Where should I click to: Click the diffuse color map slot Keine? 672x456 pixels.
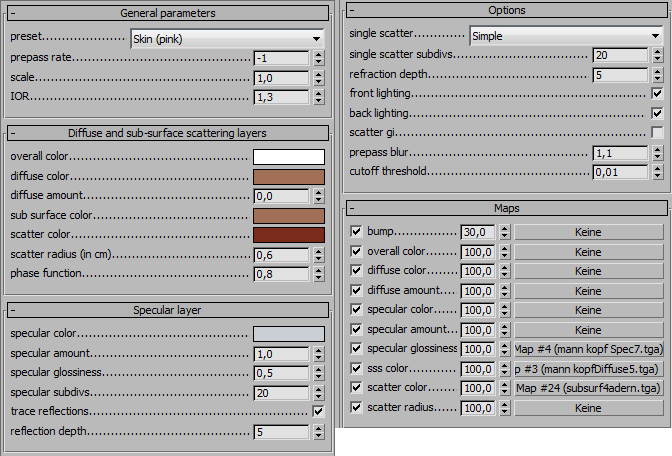588,271
